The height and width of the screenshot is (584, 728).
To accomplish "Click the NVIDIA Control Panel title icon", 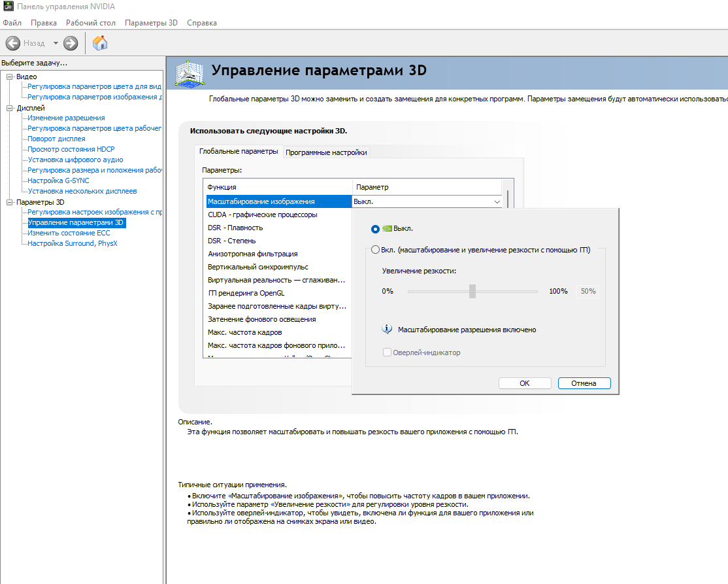I will click(x=8, y=7).
